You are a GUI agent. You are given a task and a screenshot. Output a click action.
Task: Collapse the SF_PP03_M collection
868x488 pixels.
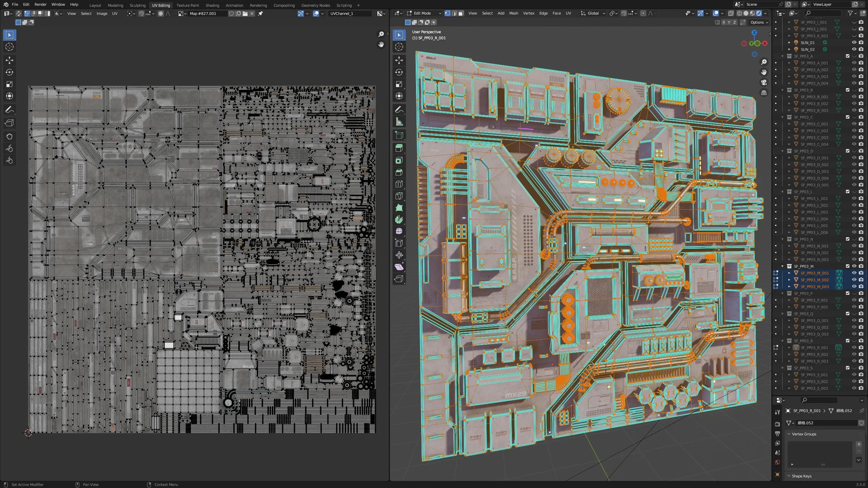pos(783,266)
